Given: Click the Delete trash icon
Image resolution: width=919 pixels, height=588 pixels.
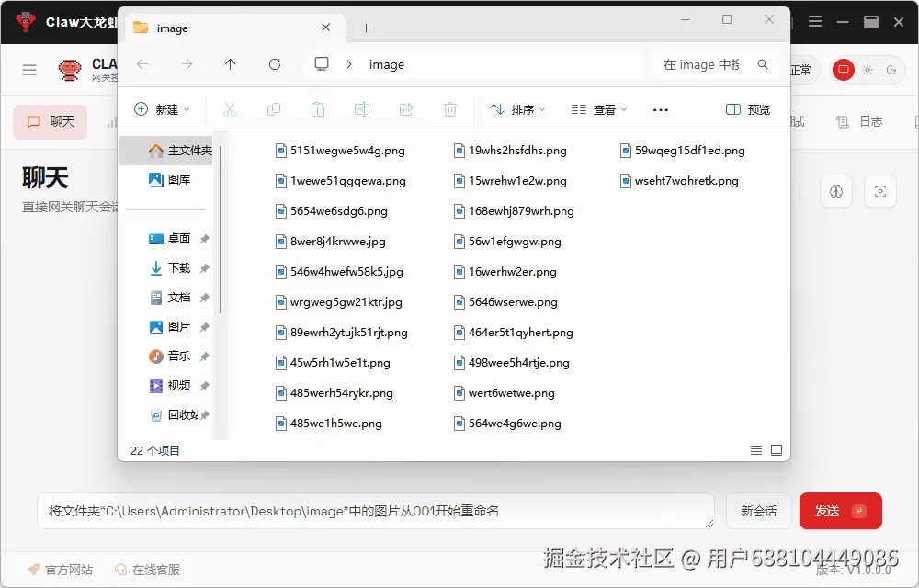Looking at the screenshot, I should point(449,109).
